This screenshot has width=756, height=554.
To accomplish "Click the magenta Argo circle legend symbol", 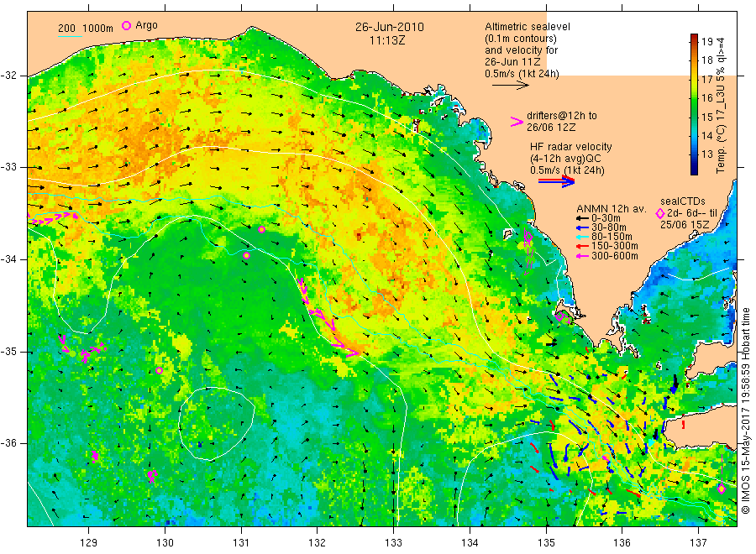I will (126, 26).
